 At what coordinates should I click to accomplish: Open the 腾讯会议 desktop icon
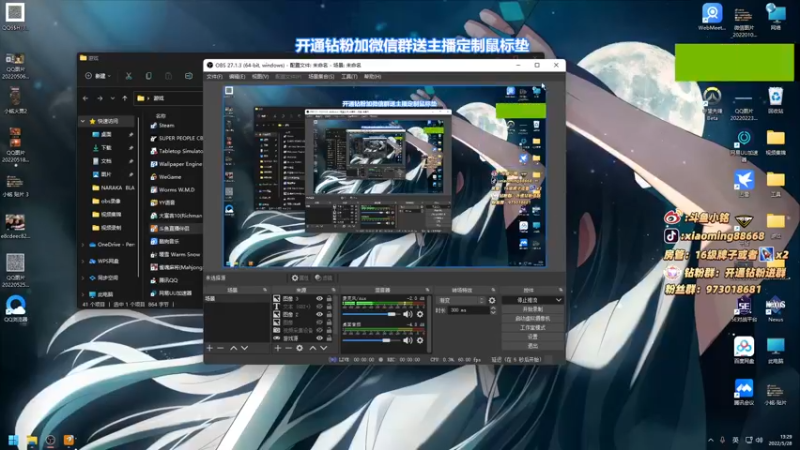(744, 392)
